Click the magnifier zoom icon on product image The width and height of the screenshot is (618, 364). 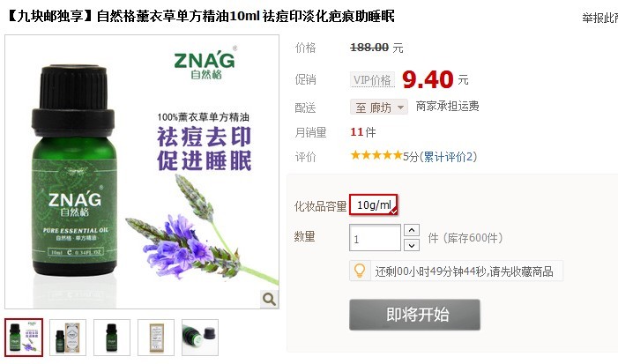click(269, 300)
